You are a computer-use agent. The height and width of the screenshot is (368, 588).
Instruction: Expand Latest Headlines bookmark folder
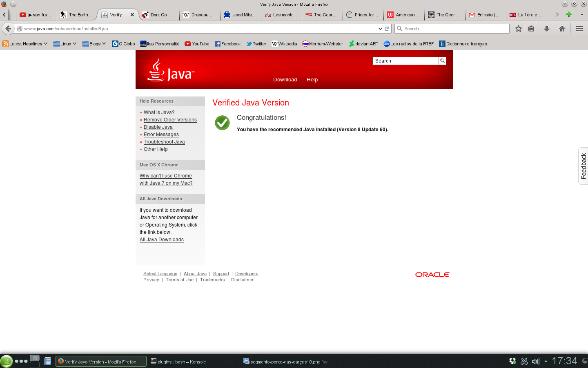click(x=25, y=44)
